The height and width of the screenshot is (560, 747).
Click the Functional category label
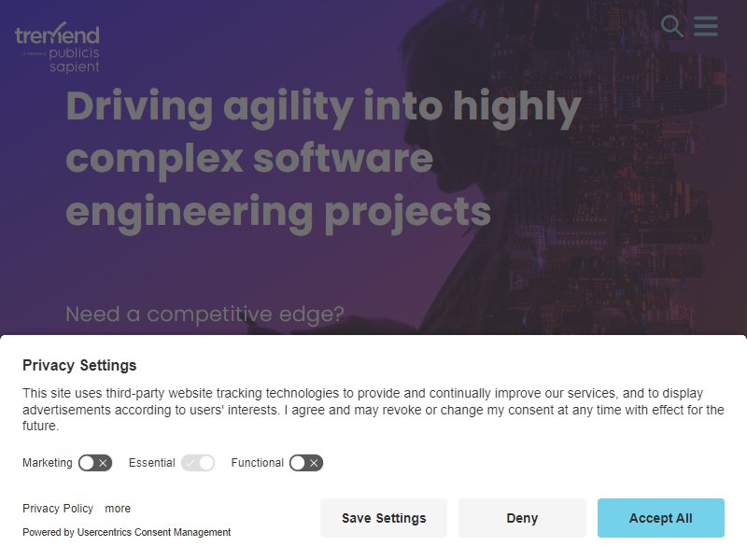(258, 463)
